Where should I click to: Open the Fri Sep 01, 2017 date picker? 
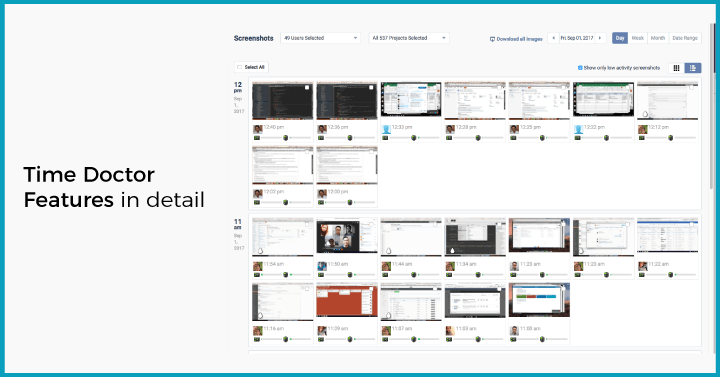tap(577, 38)
